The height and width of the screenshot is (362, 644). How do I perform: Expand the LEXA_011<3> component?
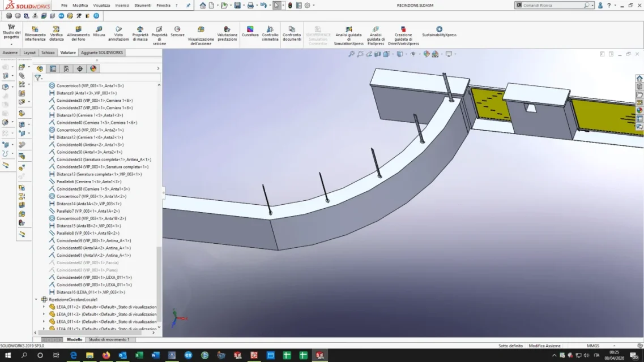pyautogui.click(x=44, y=314)
